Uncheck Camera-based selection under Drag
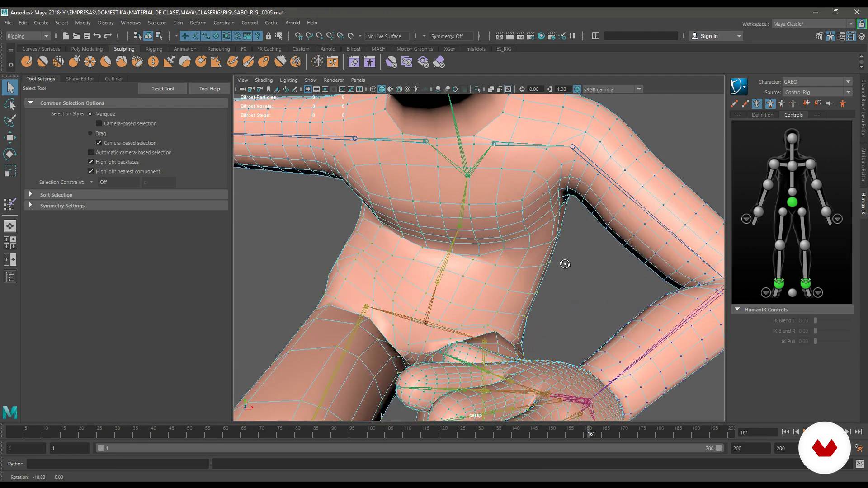 tap(99, 143)
